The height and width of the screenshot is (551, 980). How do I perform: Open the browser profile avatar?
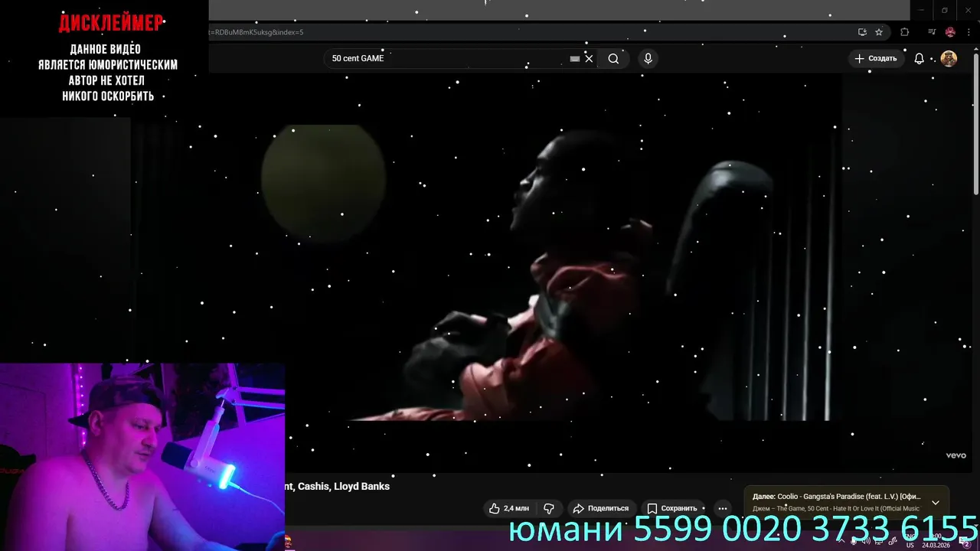click(950, 32)
